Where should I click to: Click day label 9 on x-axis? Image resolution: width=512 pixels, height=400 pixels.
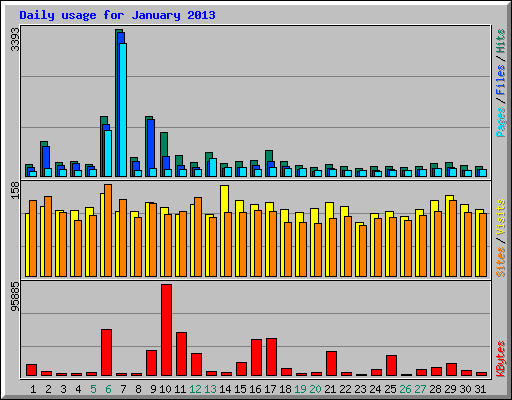pos(153,389)
